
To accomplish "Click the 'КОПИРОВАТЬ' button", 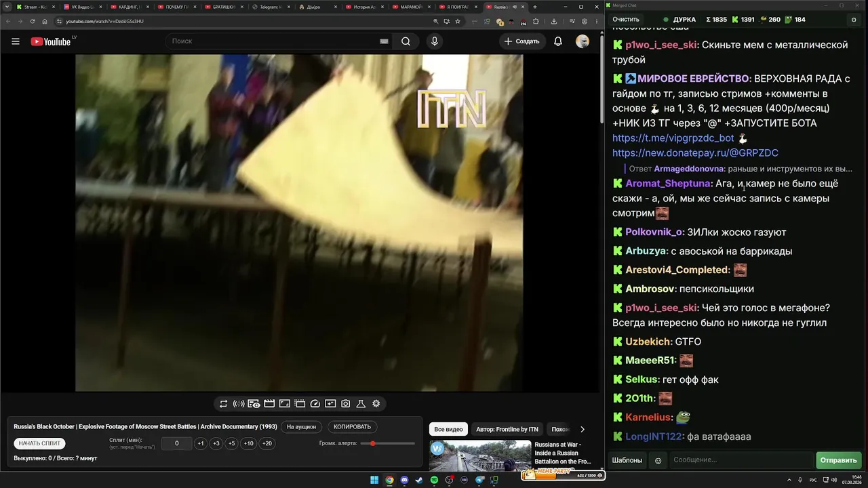I will pyautogui.click(x=353, y=427).
